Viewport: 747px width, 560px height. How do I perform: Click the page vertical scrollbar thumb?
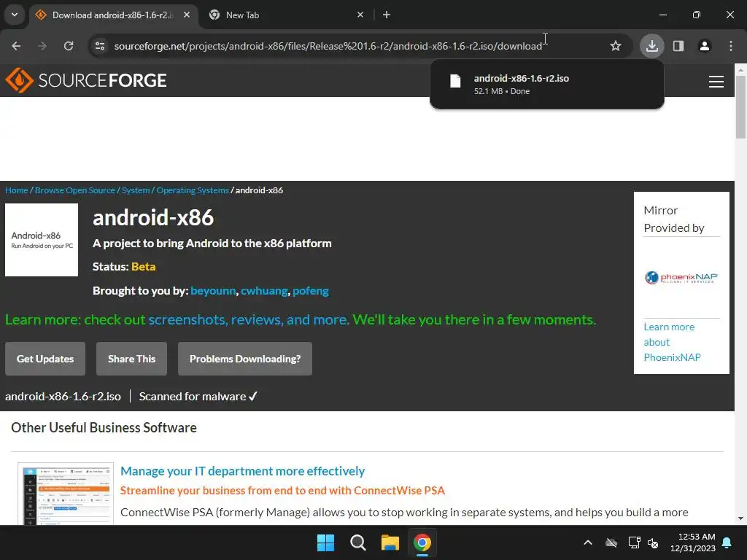point(741,106)
